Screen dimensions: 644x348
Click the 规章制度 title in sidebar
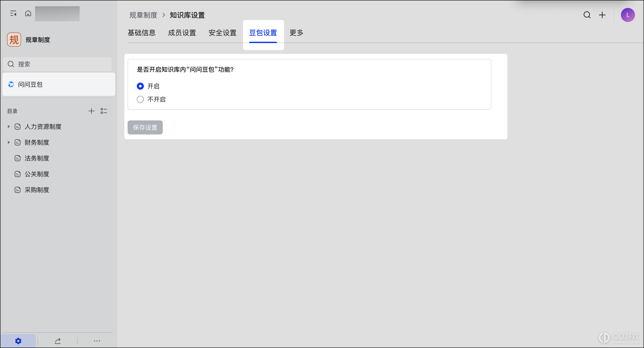tap(38, 40)
